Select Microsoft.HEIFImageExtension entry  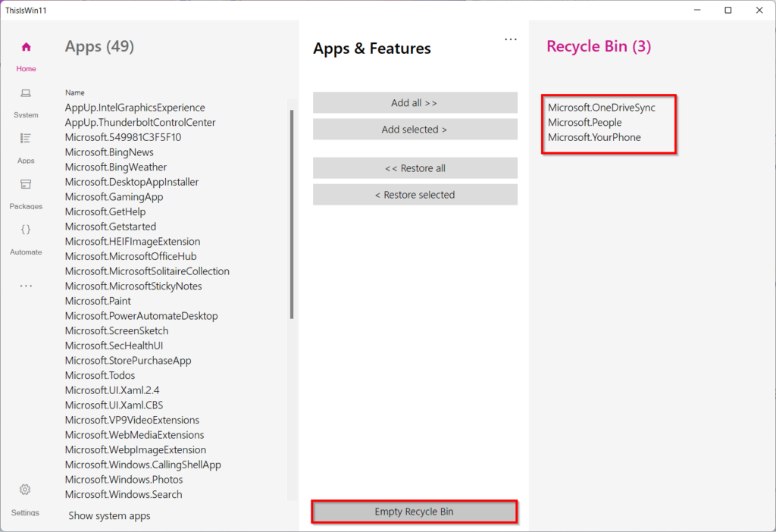132,241
